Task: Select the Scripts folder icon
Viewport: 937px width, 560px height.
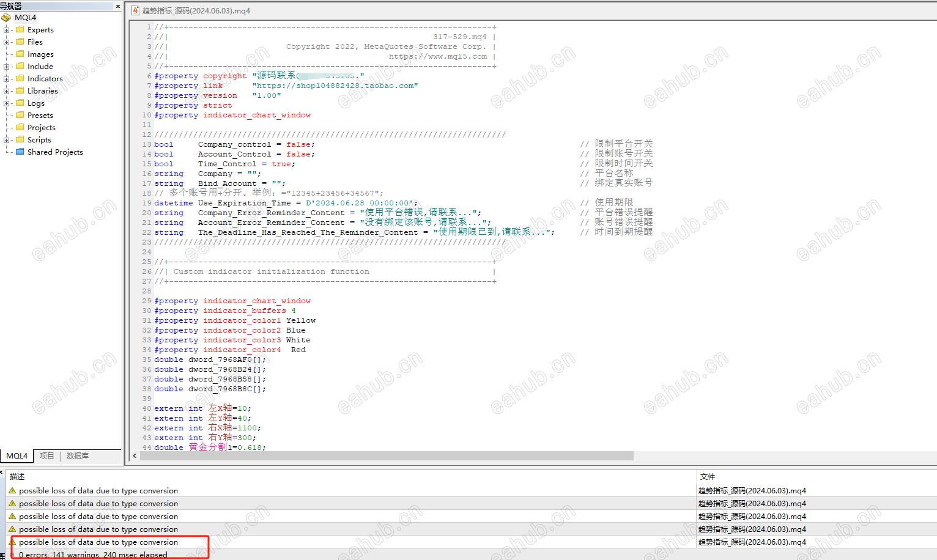Action: pos(20,139)
